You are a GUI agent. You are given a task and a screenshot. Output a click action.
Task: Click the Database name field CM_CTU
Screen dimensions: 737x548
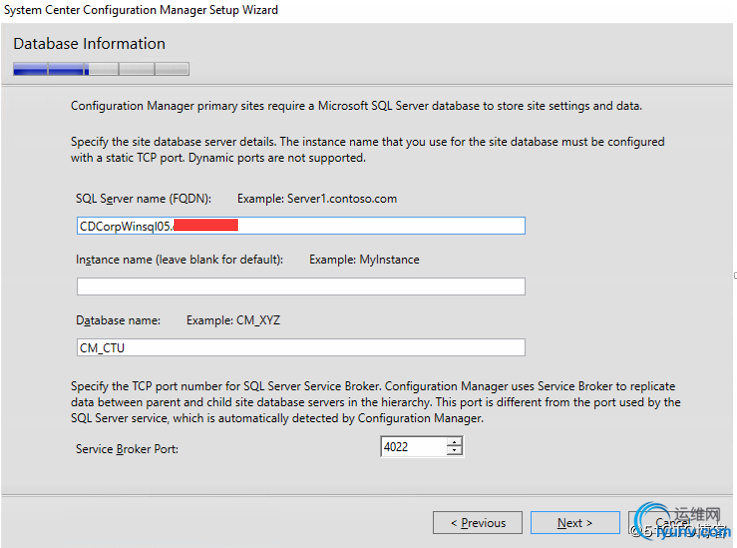point(301,347)
